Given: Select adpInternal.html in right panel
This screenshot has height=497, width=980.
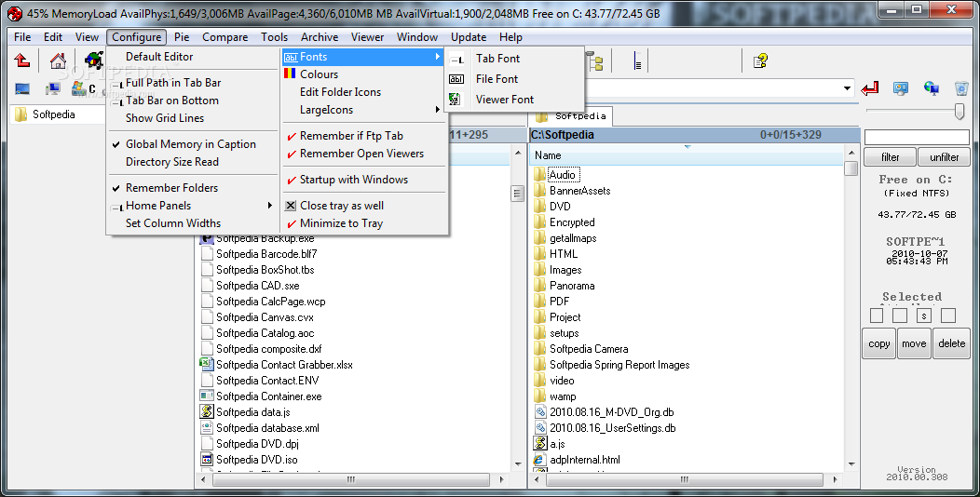Looking at the screenshot, I should [x=585, y=460].
